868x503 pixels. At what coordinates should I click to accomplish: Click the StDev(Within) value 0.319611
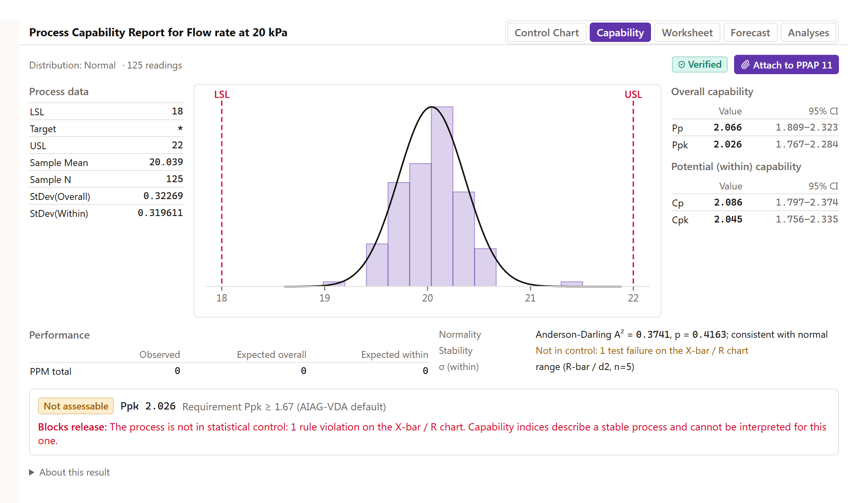tap(160, 213)
